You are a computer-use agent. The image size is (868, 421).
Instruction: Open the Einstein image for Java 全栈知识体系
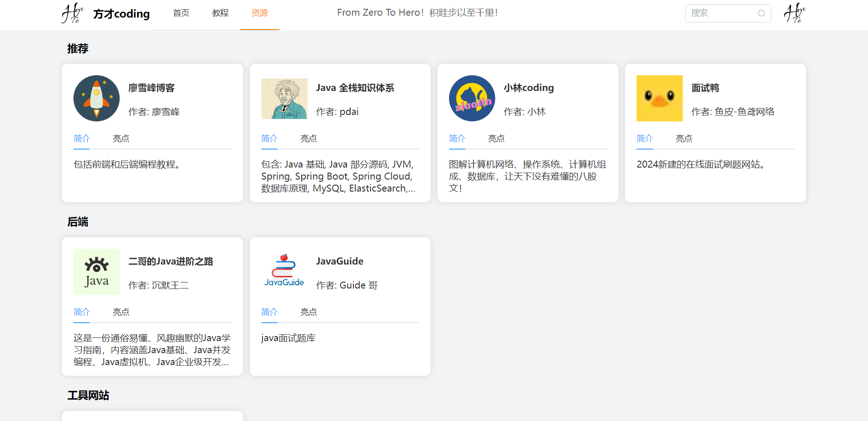[284, 98]
